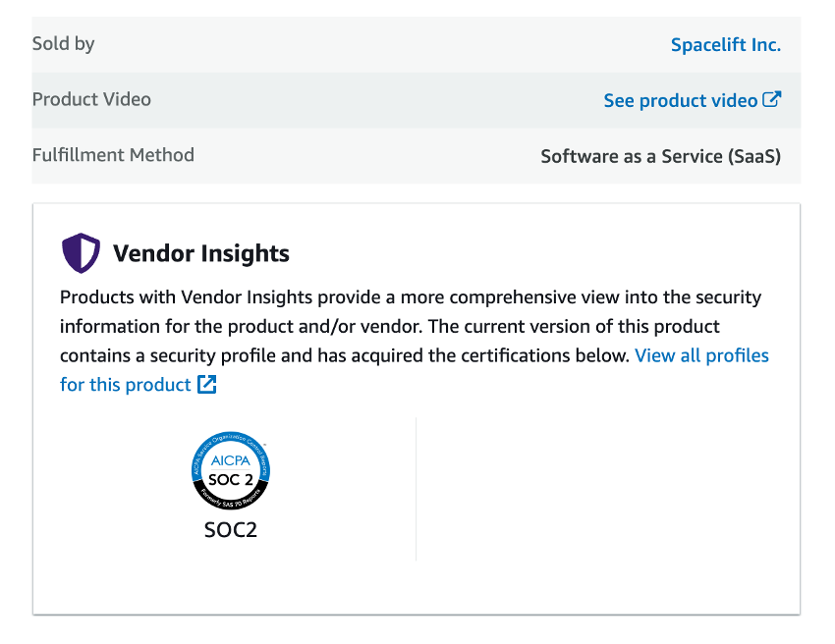Click the 'for this product' link text
Image resolution: width=835 pixels, height=644 pixels.
click(x=125, y=385)
